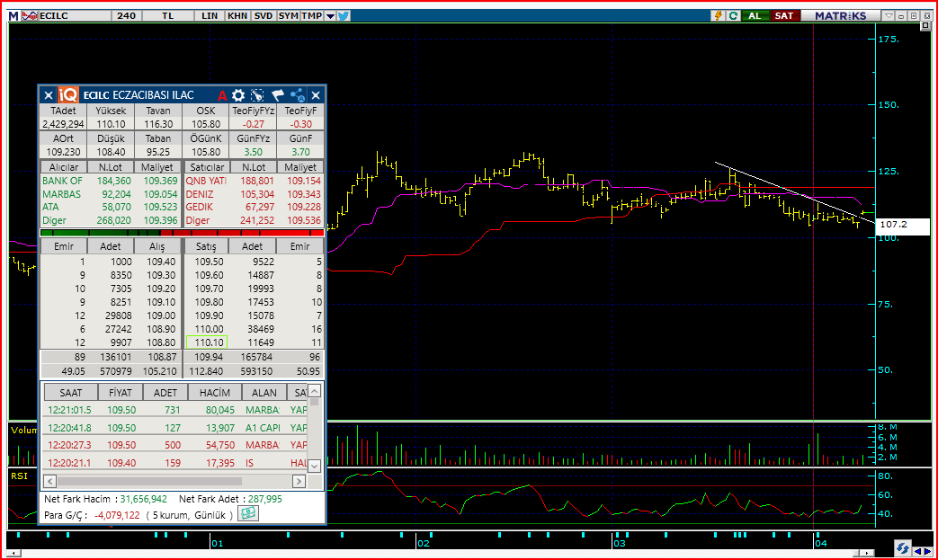Click the 04 date marker on time axis

tap(821, 543)
